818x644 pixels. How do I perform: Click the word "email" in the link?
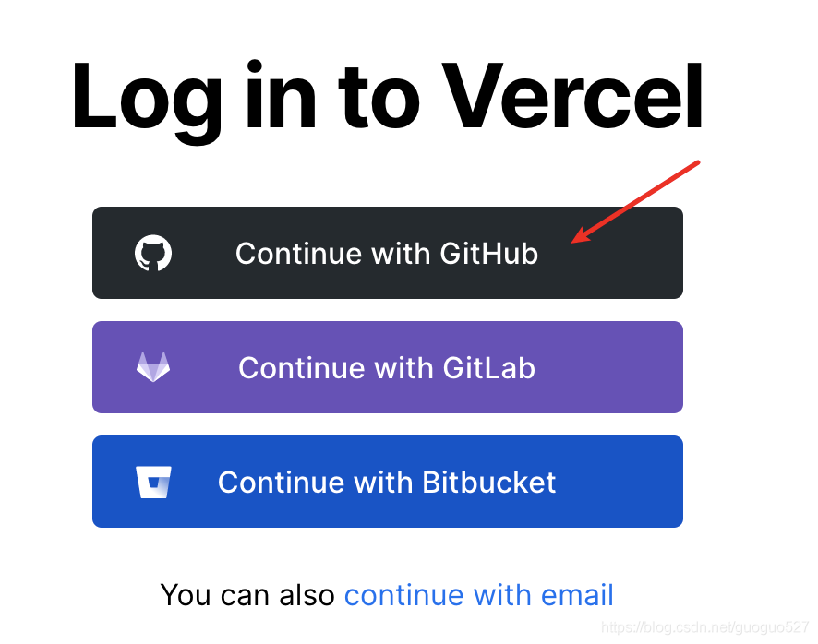[578, 595]
